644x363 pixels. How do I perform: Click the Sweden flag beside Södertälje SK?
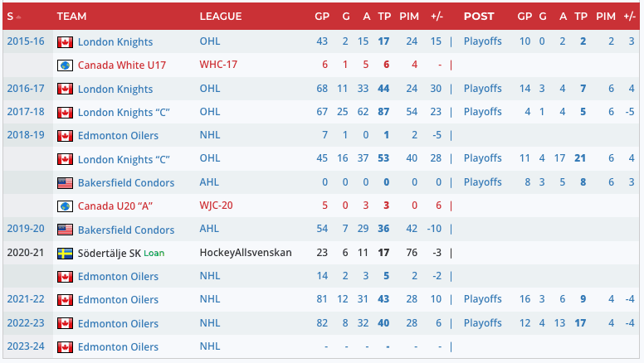pos(65,253)
